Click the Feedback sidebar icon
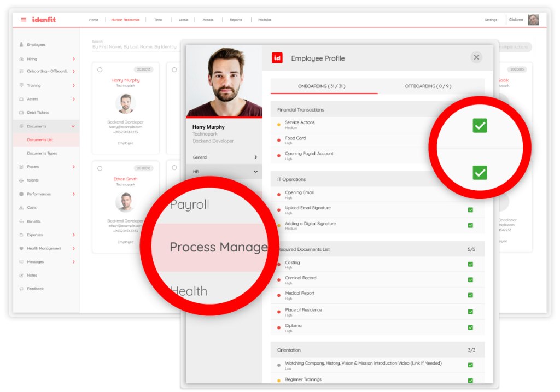 pyautogui.click(x=21, y=289)
